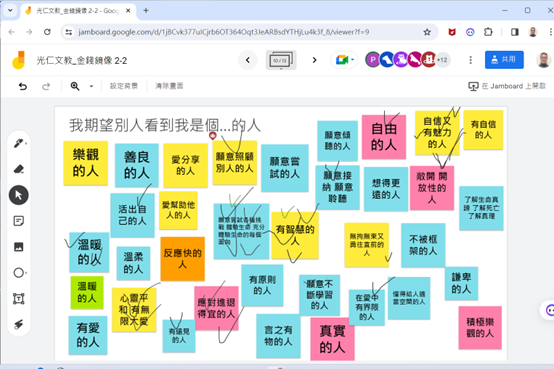The width and height of the screenshot is (554, 369).
Task: Click 清除畫面 to clear the frame
Action: pyautogui.click(x=169, y=86)
